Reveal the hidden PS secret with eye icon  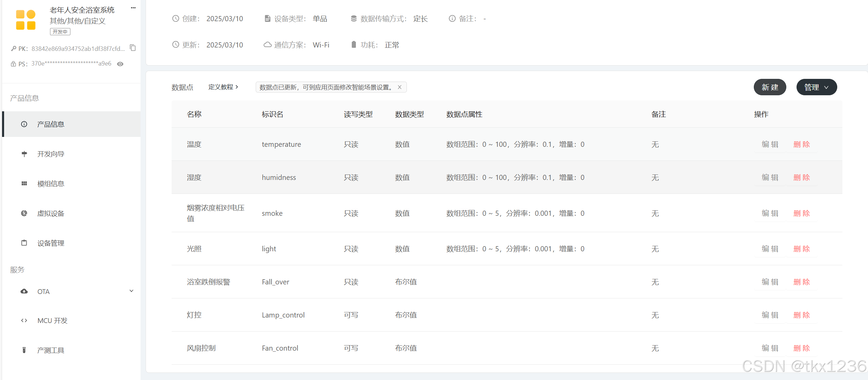(120, 64)
